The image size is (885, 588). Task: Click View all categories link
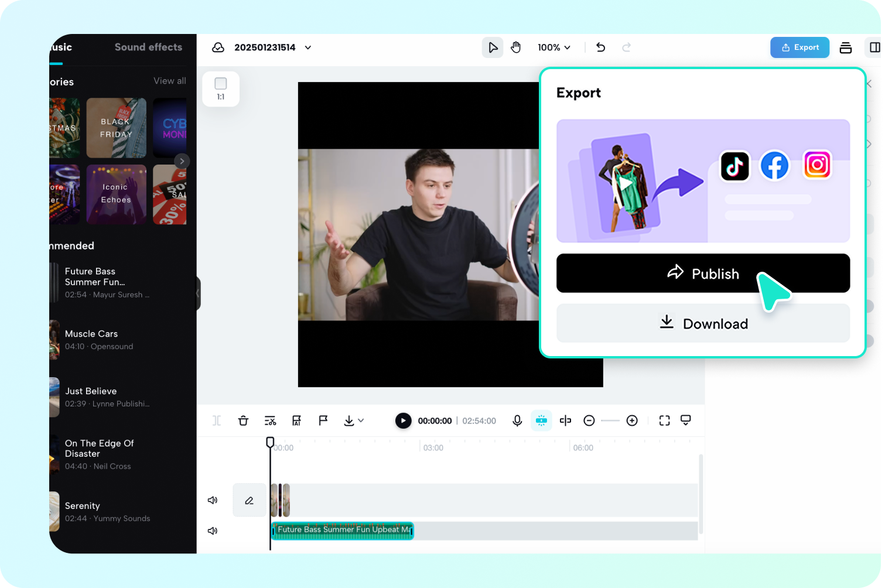pyautogui.click(x=170, y=81)
